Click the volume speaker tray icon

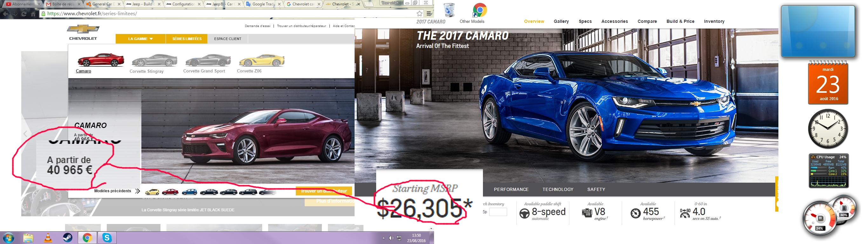click(391, 238)
